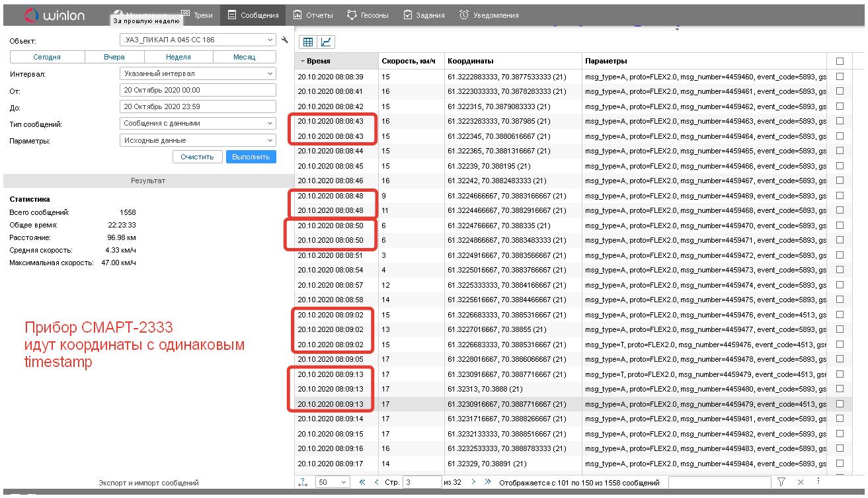Switch to chart view icon
Viewport: 868px width, 498px height.
[x=326, y=42]
